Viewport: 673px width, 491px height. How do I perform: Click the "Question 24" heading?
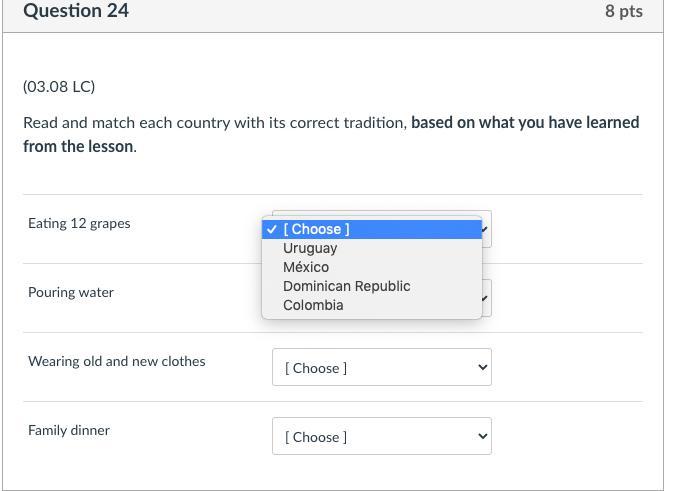pos(76,11)
